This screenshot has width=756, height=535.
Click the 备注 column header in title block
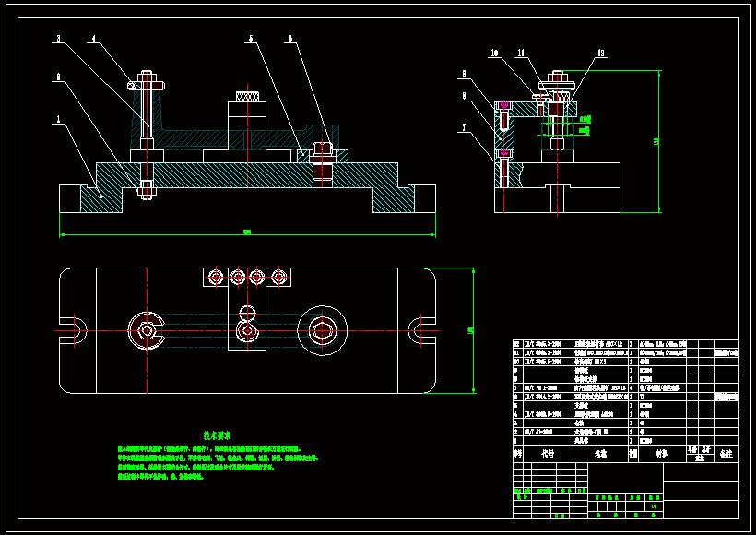[726, 454]
